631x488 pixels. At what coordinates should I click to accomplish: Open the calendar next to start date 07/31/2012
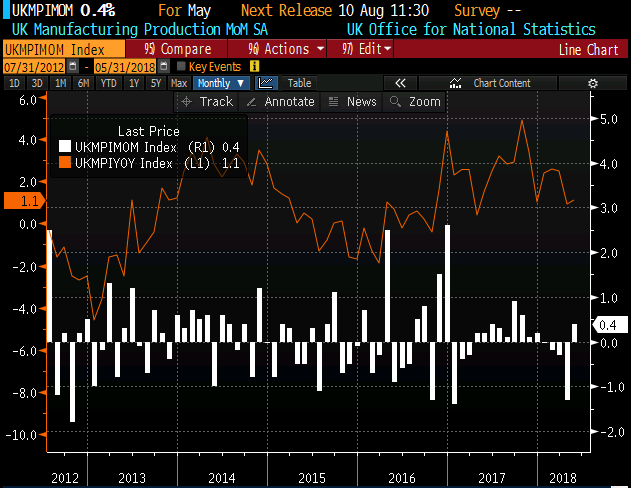coord(73,66)
